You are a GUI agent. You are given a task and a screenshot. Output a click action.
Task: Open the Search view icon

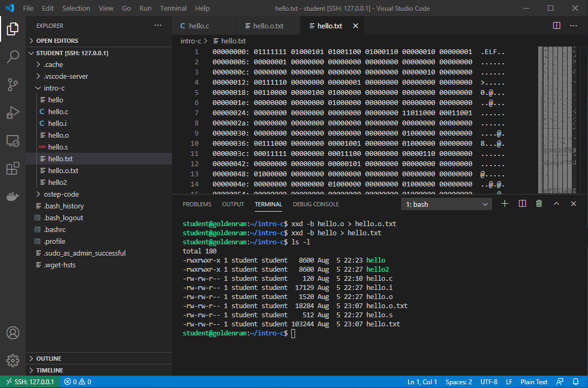13,57
